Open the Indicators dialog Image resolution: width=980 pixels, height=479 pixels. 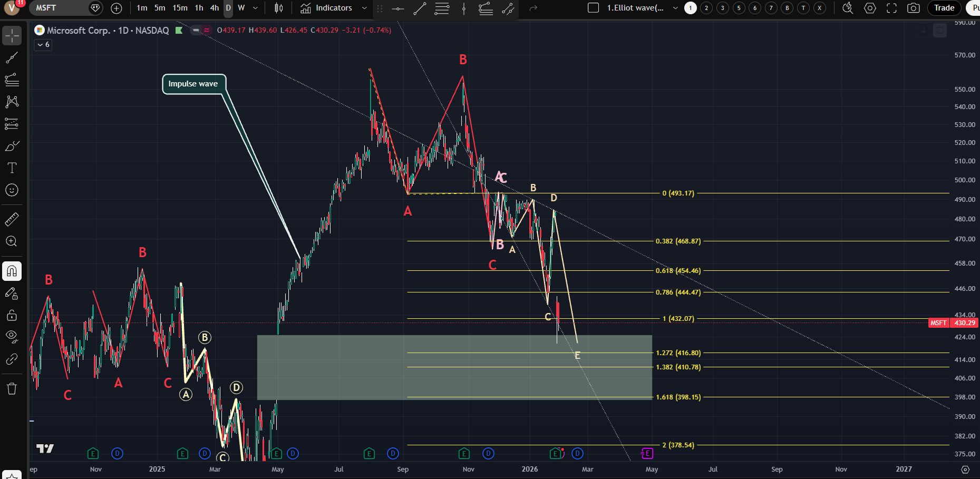[327, 8]
